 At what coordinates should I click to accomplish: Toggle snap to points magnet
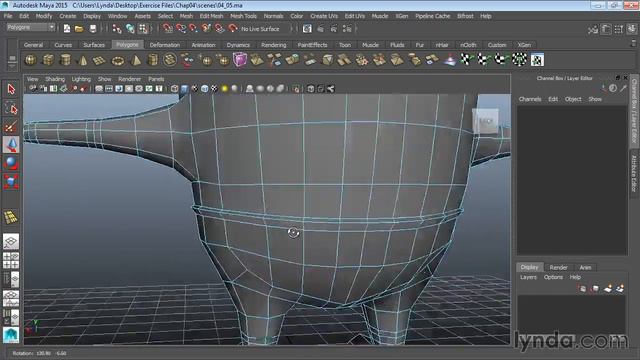pos(193,29)
